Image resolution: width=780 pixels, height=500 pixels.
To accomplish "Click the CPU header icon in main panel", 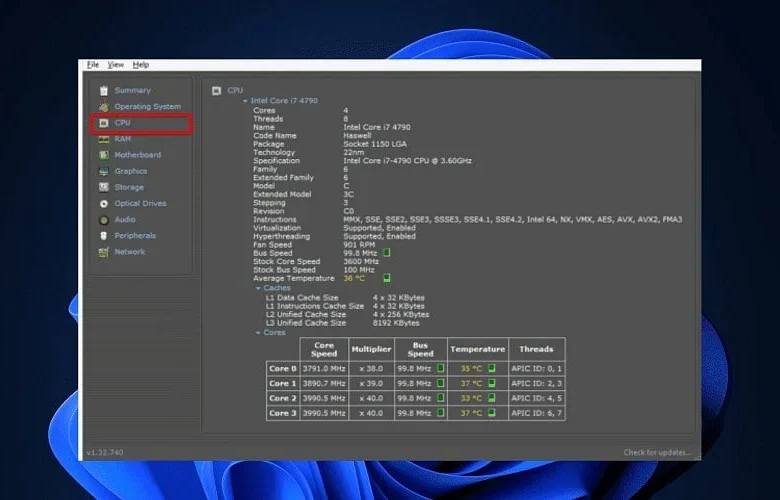I will (x=216, y=91).
